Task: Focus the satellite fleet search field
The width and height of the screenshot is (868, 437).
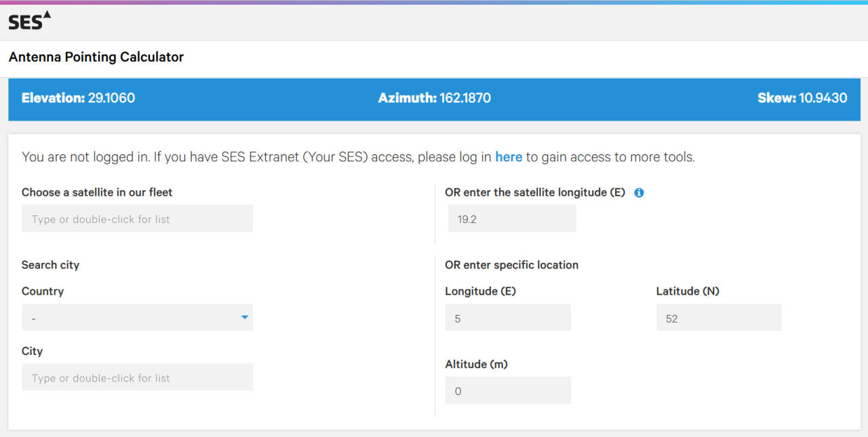Action: [x=137, y=219]
